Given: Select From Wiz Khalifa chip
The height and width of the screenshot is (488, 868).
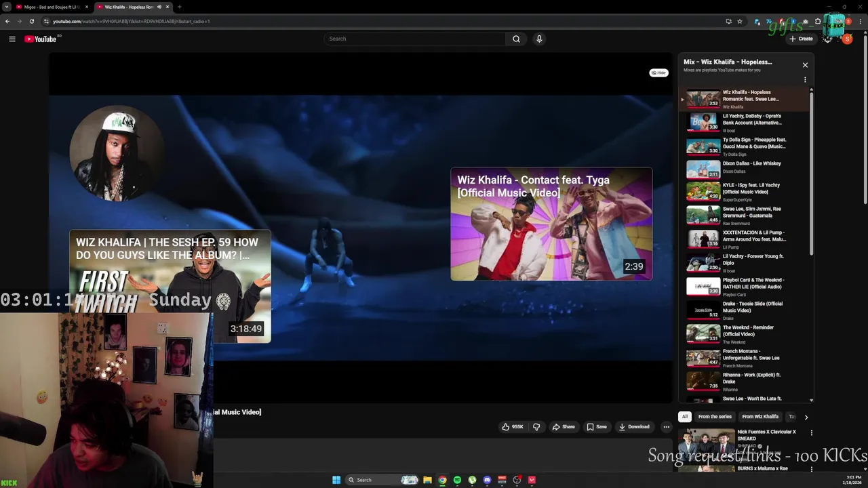Looking at the screenshot, I should pyautogui.click(x=760, y=417).
